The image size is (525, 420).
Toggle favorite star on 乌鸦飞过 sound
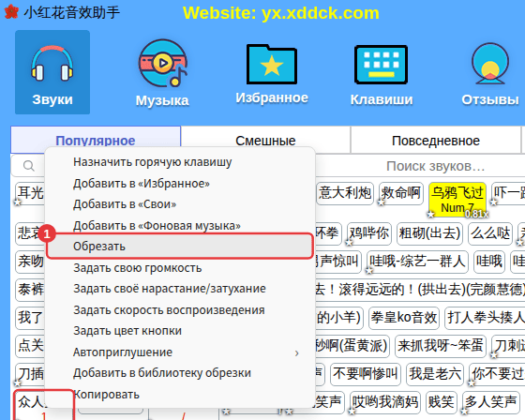click(x=431, y=214)
